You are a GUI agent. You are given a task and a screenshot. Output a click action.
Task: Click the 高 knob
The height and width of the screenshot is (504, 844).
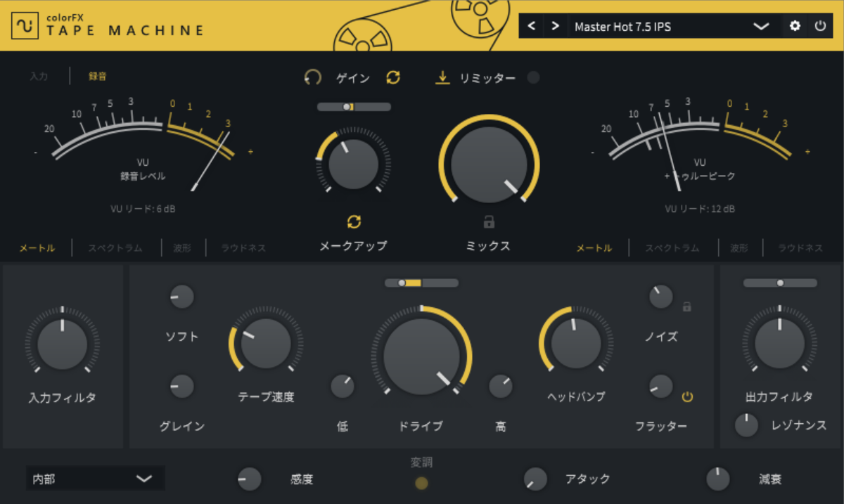pyautogui.click(x=501, y=386)
